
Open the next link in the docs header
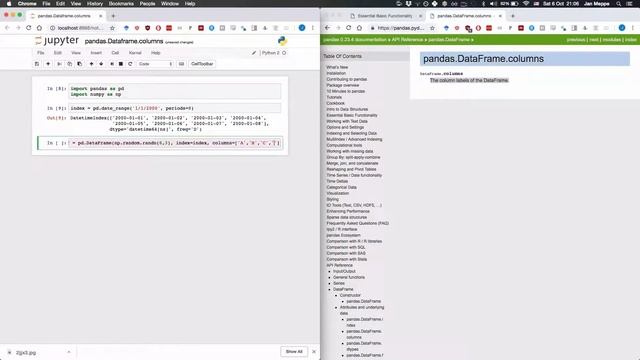(x=594, y=40)
